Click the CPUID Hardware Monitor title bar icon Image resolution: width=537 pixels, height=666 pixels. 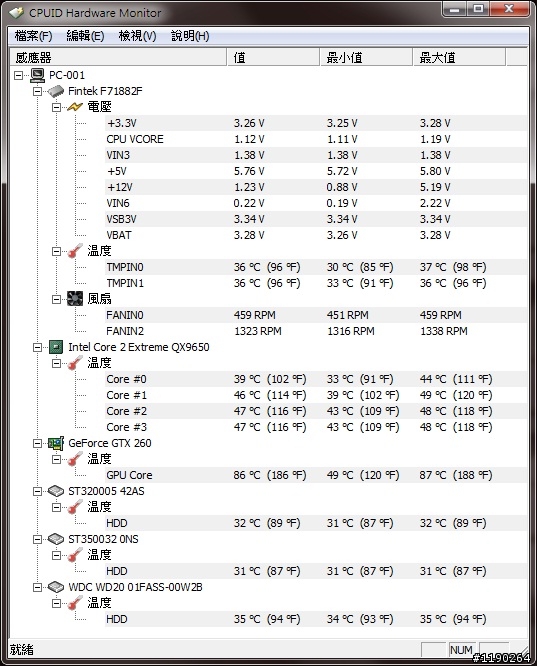coord(17,13)
